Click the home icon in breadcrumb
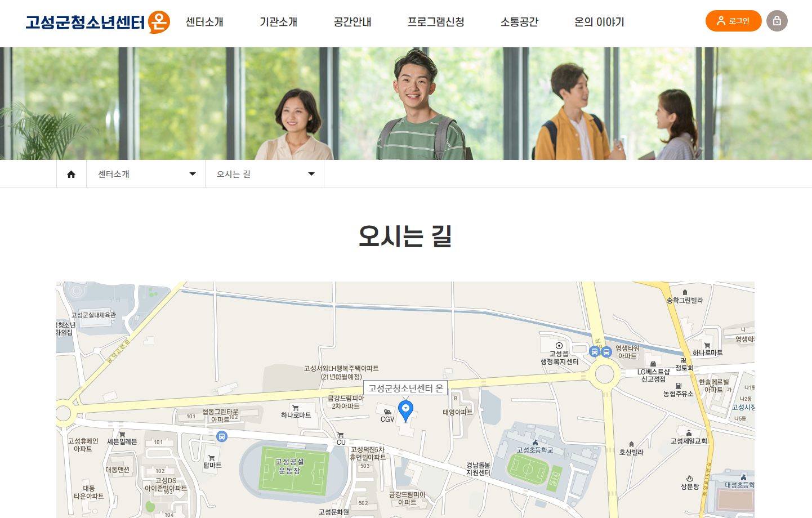812x518 pixels. pos(71,174)
